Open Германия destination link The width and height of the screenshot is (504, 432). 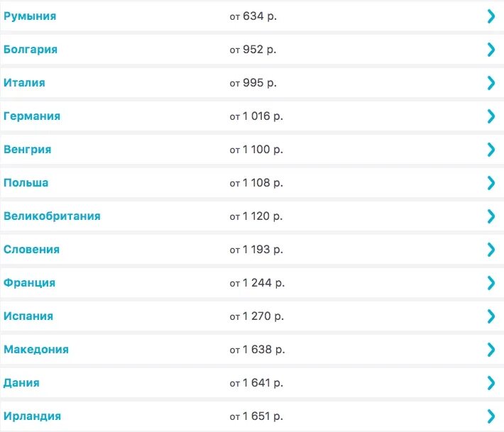pos(32,116)
